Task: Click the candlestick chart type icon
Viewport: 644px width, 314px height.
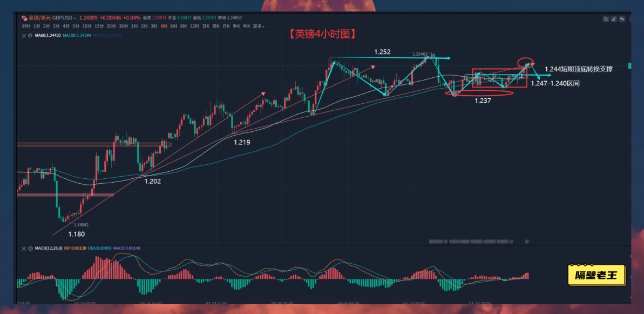Action: tap(622, 19)
